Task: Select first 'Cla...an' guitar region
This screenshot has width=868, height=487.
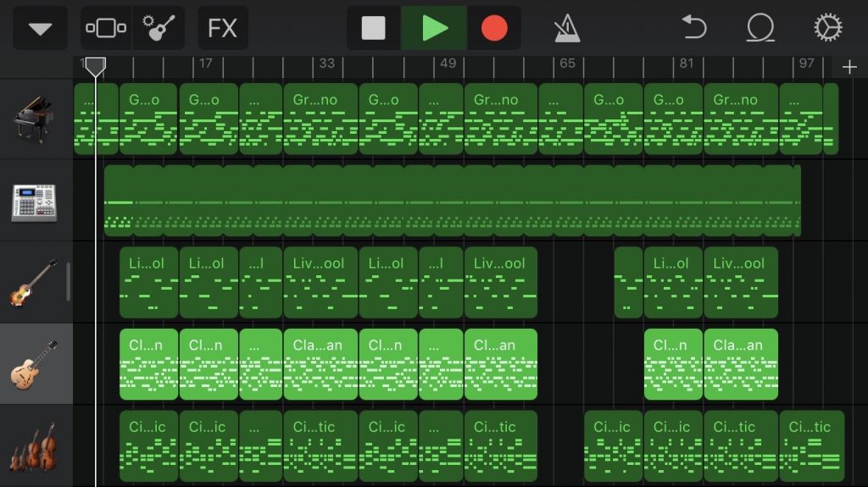Action: point(320,364)
